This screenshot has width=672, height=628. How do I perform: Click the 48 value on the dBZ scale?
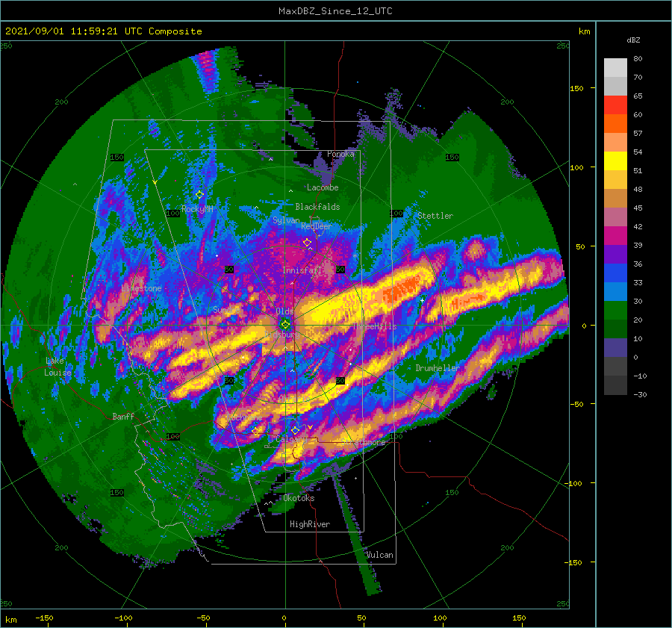[x=638, y=190]
